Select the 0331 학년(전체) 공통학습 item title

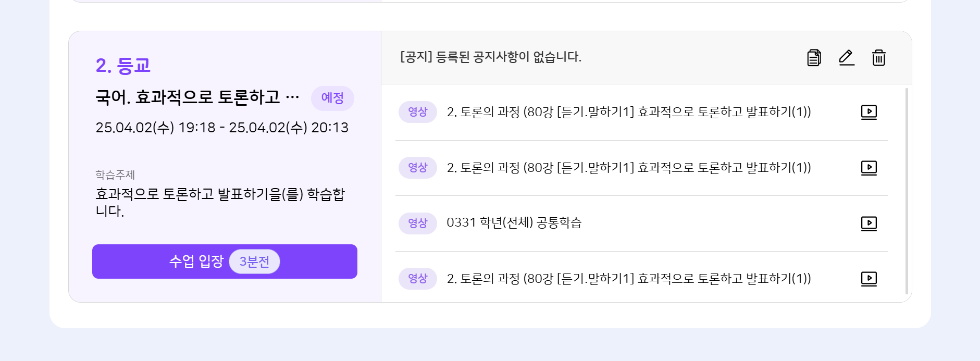(x=514, y=223)
